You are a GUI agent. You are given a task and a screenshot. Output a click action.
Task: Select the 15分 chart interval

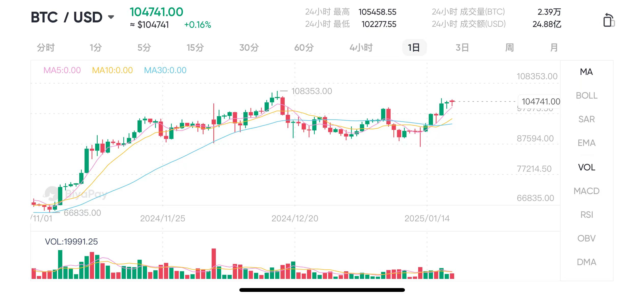(195, 48)
